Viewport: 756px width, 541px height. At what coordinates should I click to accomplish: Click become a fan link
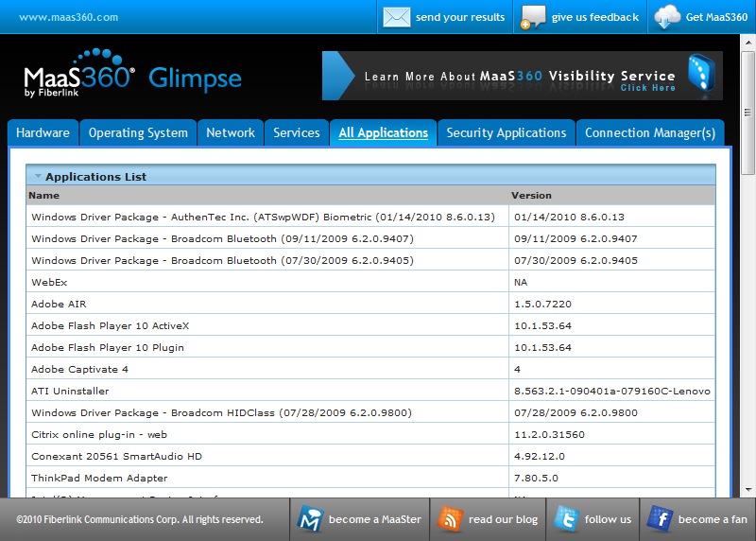[713, 519]
